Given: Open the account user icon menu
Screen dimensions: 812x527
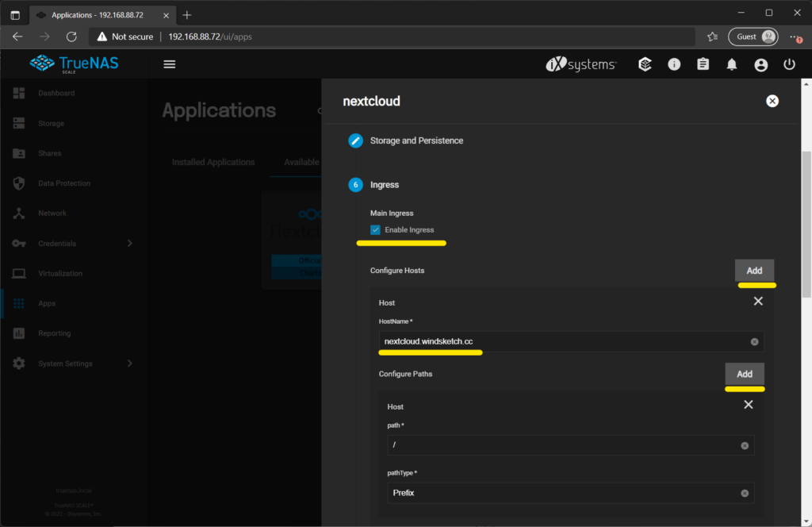Looking at the screenshot, I should pos(760,65).
